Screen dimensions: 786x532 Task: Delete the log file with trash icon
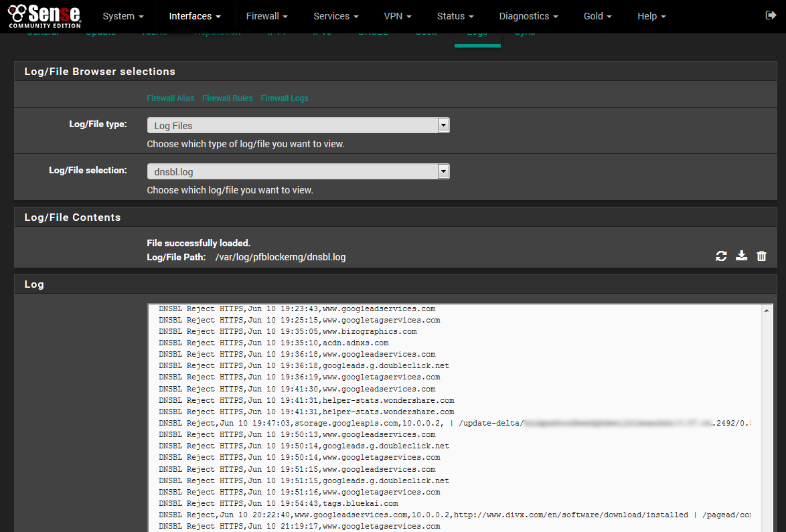click(x=761, y=256)
